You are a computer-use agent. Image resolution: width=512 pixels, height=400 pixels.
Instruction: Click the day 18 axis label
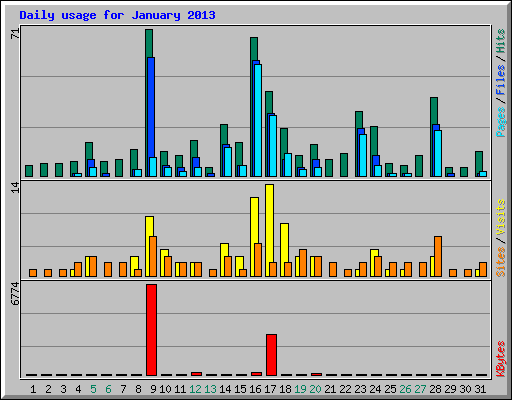click(x=285, y=389)
